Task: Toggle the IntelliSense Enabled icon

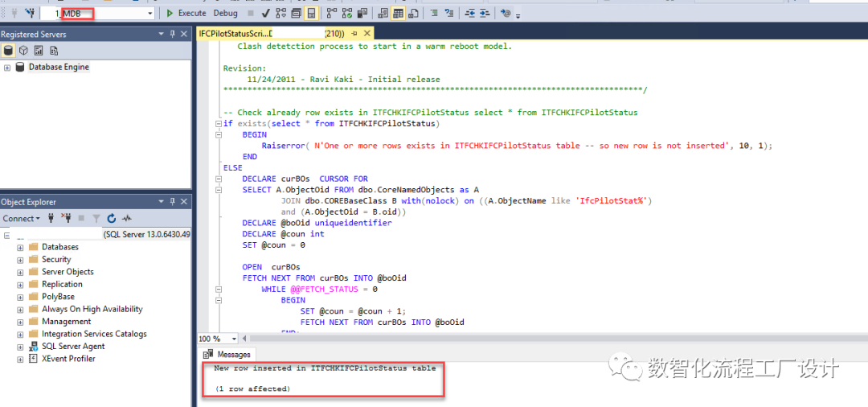Action: point(312,13)
